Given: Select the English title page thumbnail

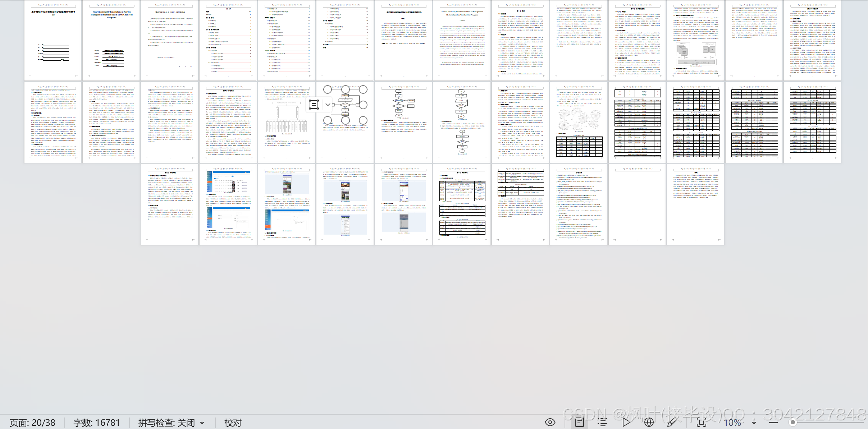Looking at the screenshot, I should tap(111, 40).
